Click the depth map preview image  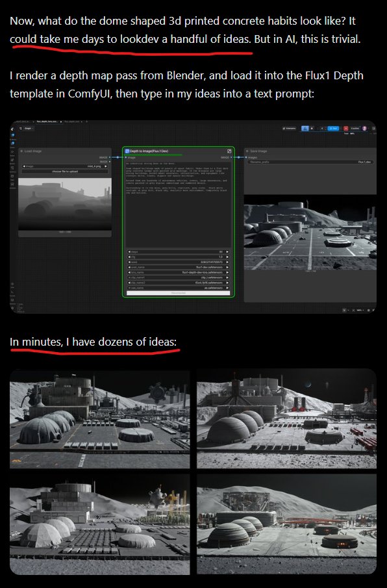tap(65, 204)
